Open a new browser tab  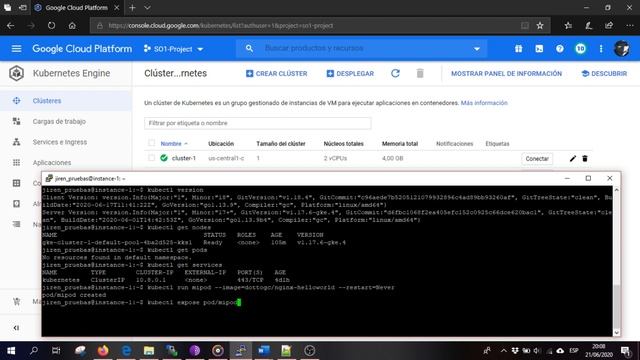132,7
